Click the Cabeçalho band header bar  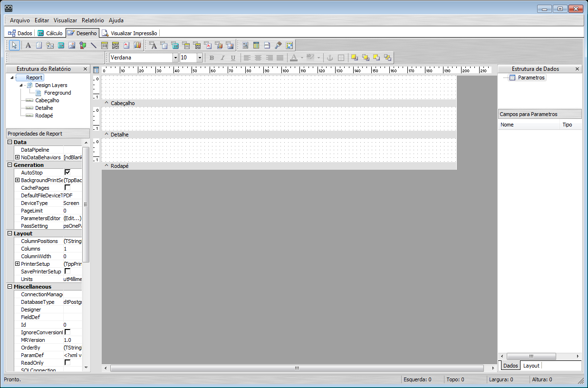pyautogui.click(x=279, y=103)
